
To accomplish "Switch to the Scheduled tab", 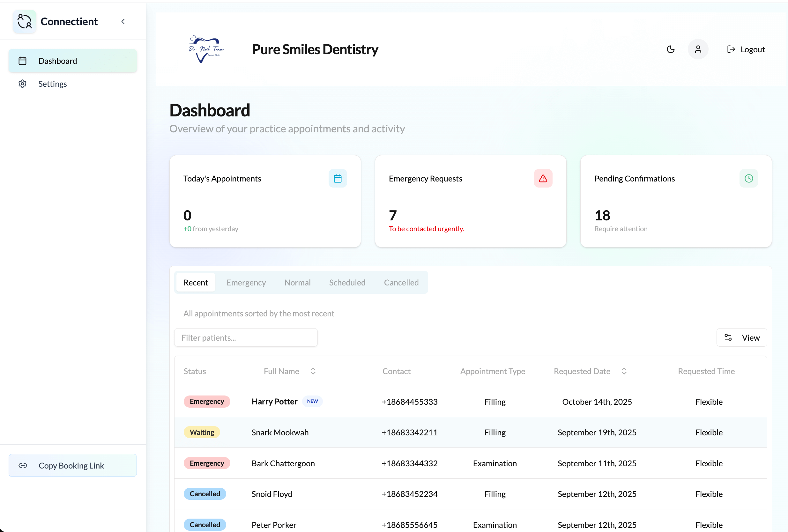I will pyautogui.click(x=347, y=283).
